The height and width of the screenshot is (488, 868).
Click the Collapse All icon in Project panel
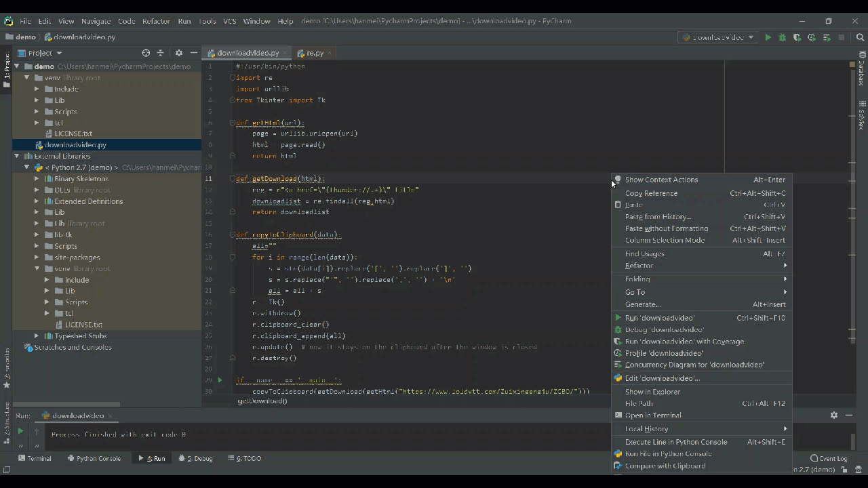(x=161, y=53)
